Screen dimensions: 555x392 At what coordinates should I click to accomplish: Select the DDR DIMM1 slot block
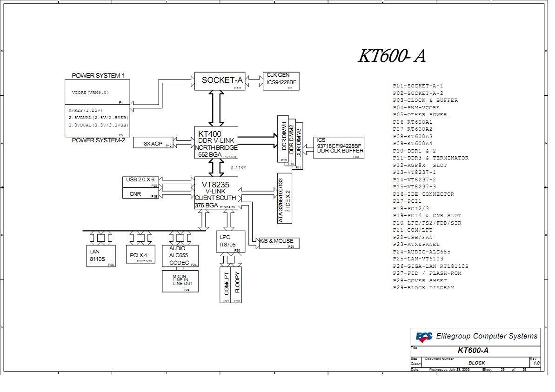[283, 139]
